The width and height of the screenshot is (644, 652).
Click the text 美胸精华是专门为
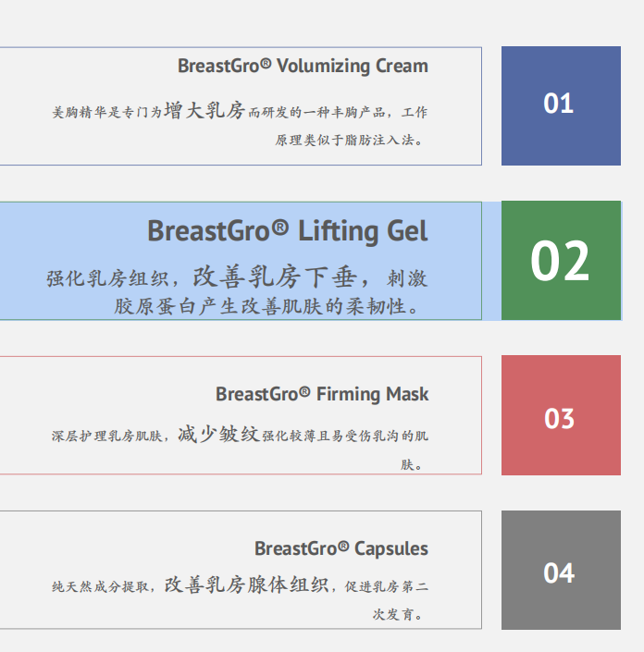click(106, 113)
